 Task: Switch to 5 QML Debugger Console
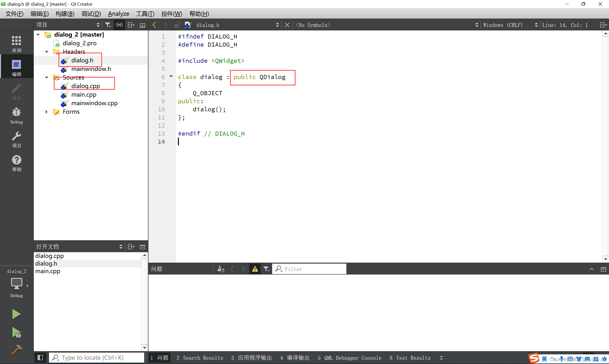(x=349, y=358)
